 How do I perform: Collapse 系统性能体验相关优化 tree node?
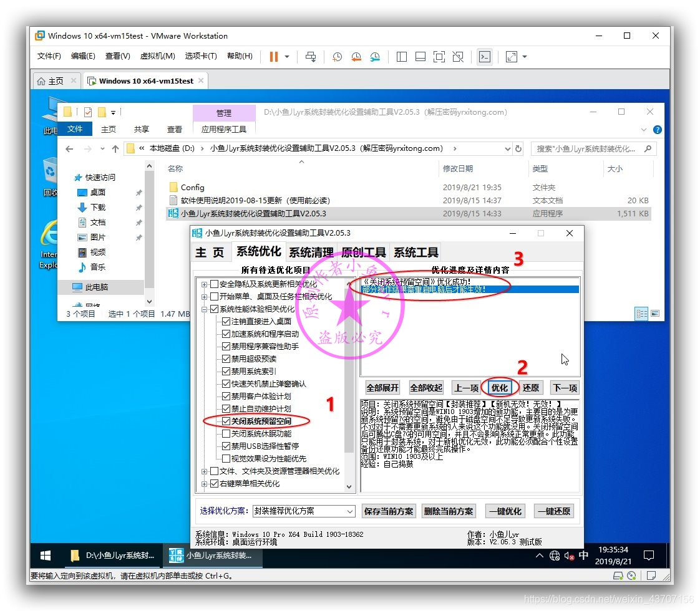[x=204, y=309]
